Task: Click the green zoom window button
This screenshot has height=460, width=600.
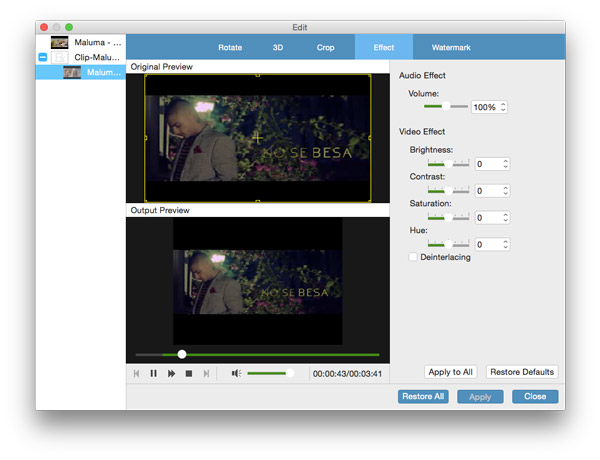Action: tap(69, 27)
